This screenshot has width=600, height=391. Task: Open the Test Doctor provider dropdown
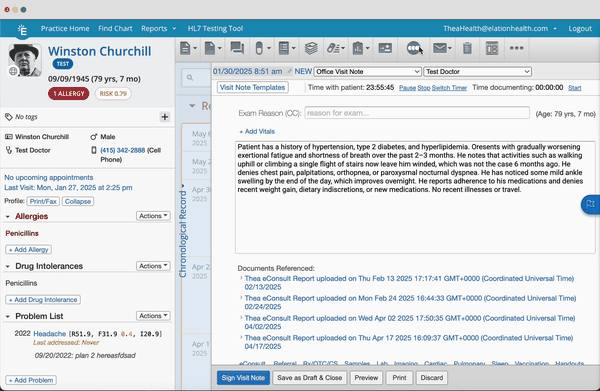(478, 72)
